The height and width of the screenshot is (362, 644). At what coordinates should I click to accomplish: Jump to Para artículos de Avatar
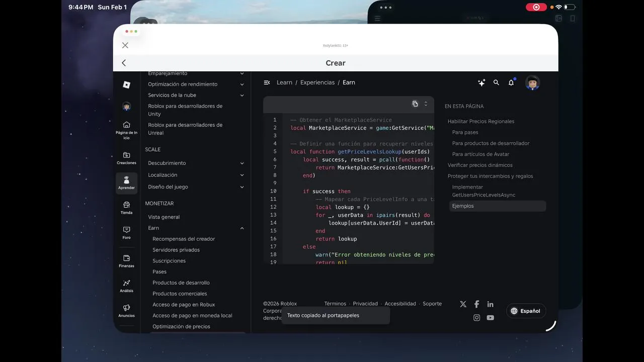point(480,154)
